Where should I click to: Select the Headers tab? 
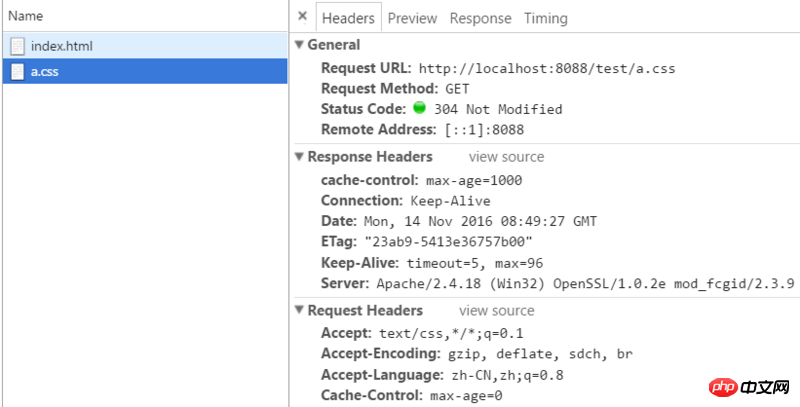348,18
